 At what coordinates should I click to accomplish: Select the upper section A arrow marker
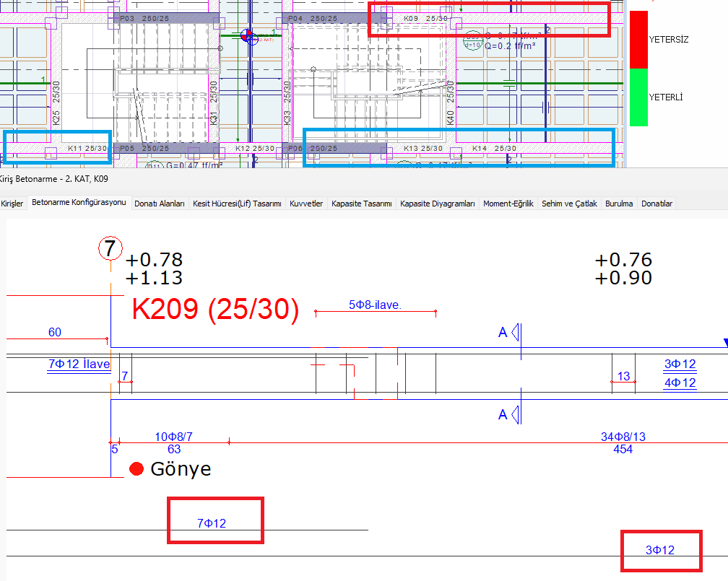point(516,332)
